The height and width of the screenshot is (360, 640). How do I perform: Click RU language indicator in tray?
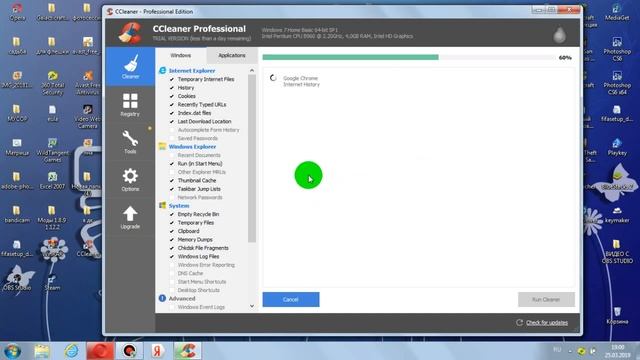557,349
